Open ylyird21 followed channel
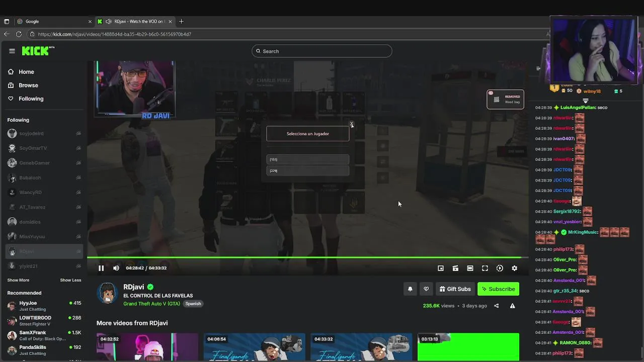Screen dimensions: 644x362 tap(44, 266)
